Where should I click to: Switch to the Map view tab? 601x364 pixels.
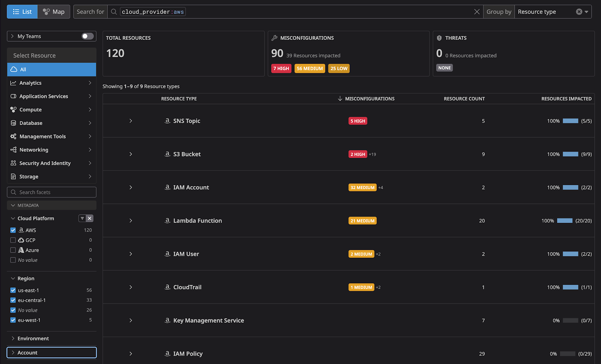[x=54, y=12]
